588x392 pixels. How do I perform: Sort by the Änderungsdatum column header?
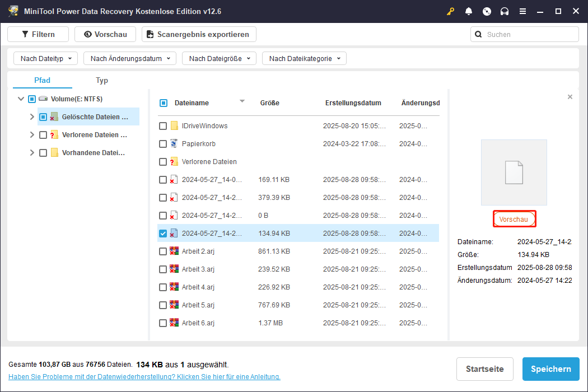point(421,103)
